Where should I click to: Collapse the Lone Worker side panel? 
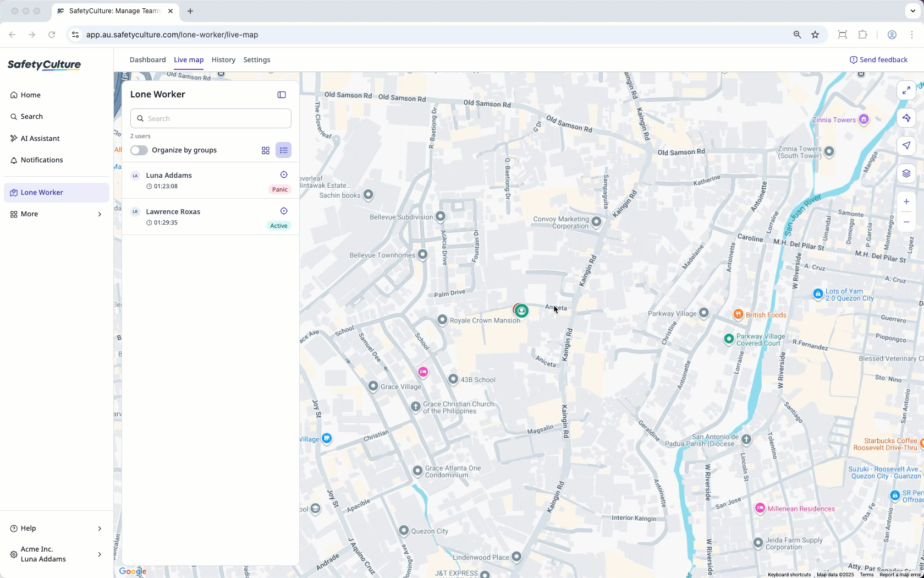(x=282, y=95)
